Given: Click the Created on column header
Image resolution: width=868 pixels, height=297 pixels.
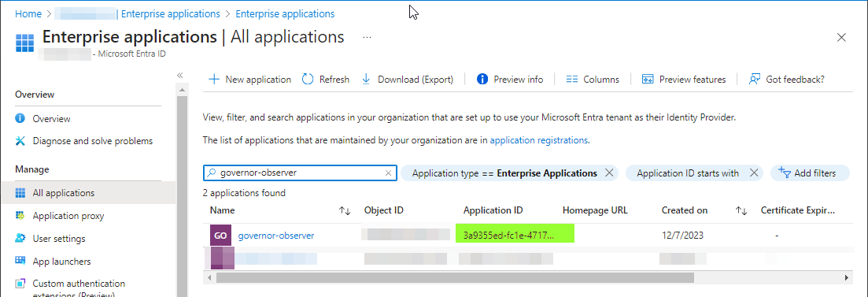Looking at the screenshot, I should (x=685, y=210).
